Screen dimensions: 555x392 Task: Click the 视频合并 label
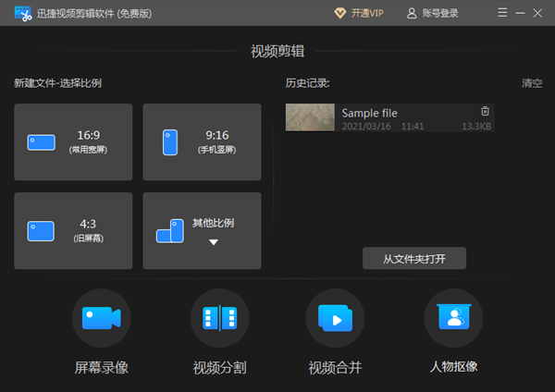335,368
